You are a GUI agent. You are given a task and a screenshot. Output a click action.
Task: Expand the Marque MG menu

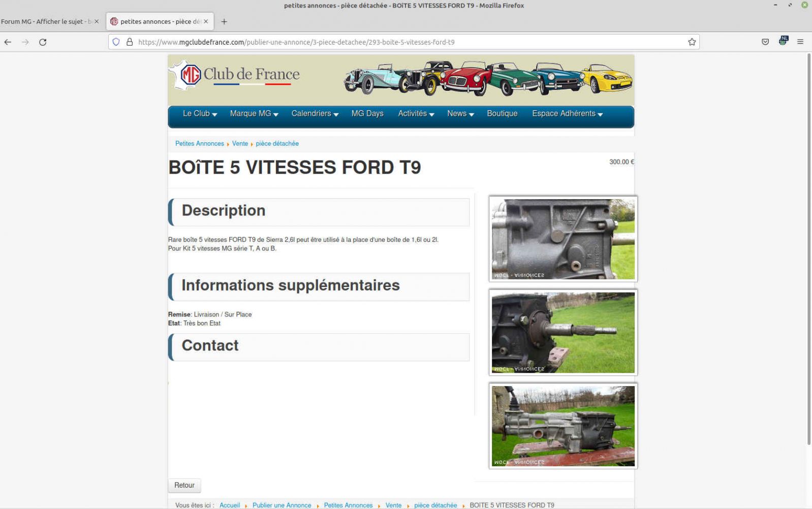point(254,114)
